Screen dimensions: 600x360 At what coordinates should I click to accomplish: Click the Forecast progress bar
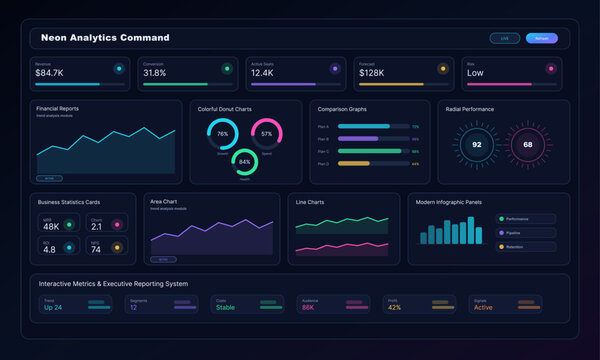click(x=404, y=84)
